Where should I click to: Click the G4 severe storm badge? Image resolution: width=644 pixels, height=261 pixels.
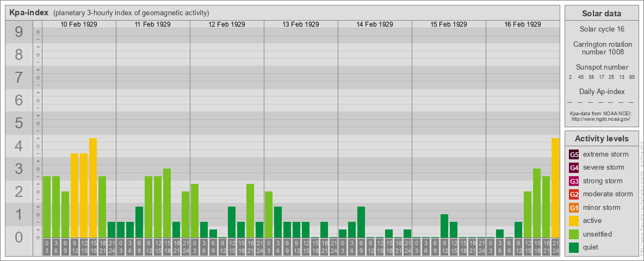pos(574,167)
